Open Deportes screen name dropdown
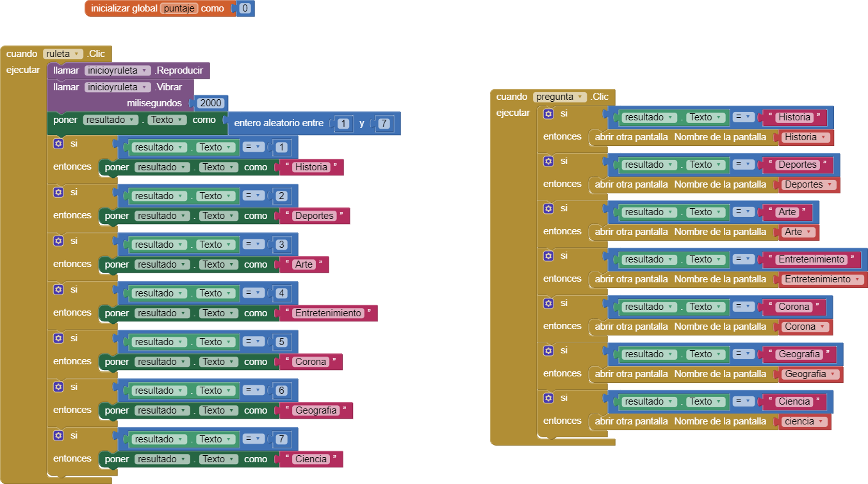 809,184
